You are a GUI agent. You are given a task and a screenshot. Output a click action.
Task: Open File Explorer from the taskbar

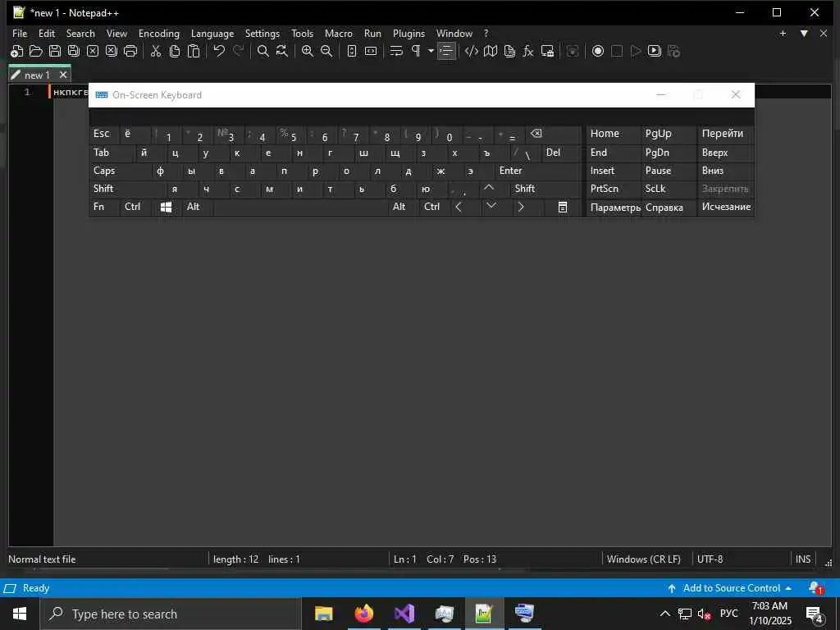(x=323, y=614)
